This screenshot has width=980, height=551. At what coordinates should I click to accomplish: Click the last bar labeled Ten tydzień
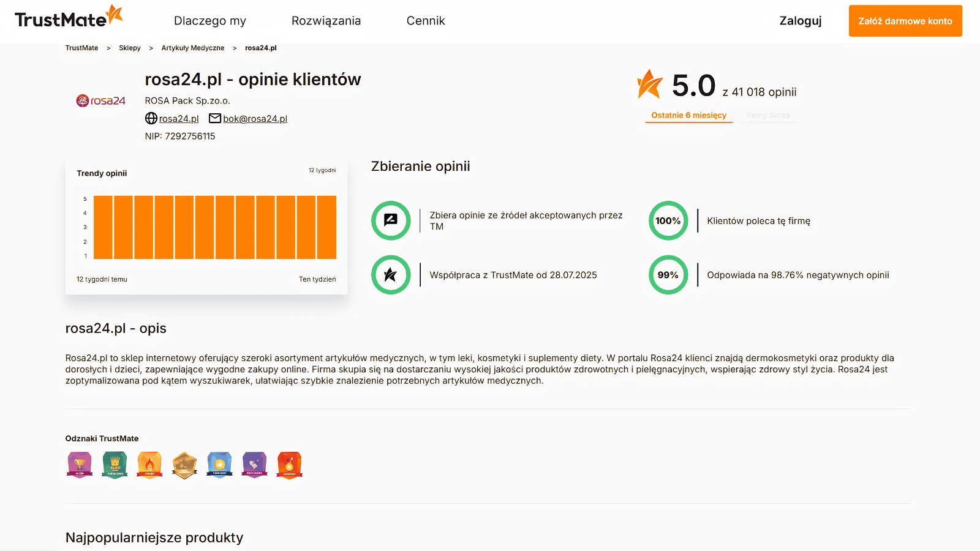coord(326,227)
